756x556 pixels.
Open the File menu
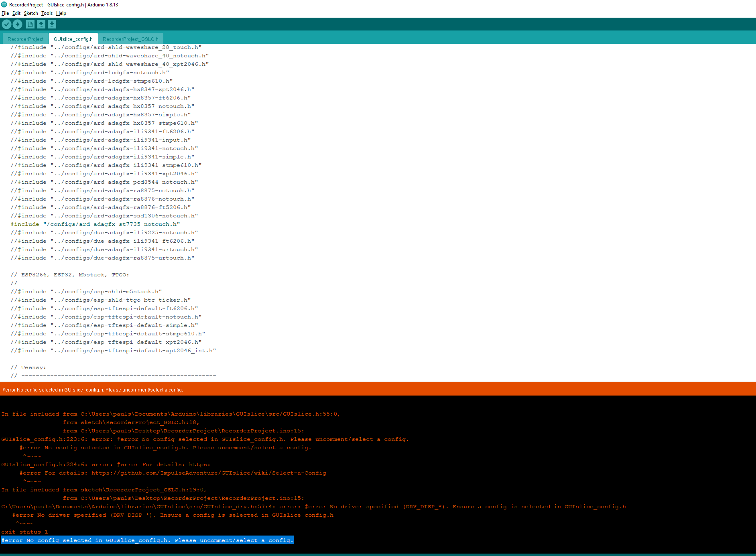point(5,13)
